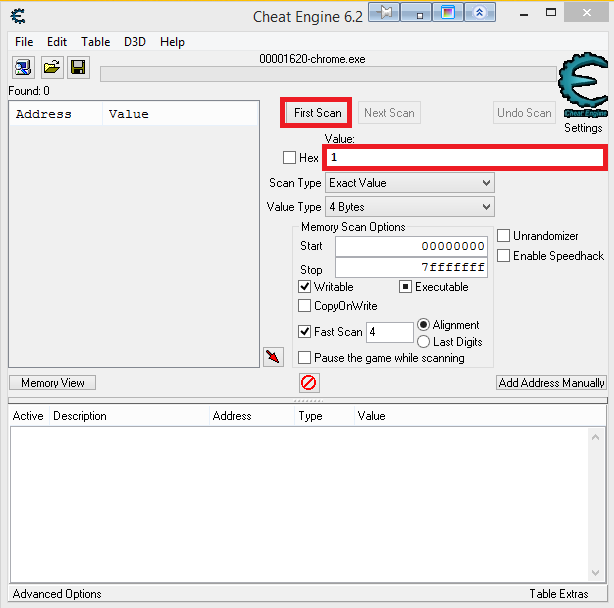This screenshot has height=608, width=614.
Task: Click the Active column header
Action: pos(28,416)
